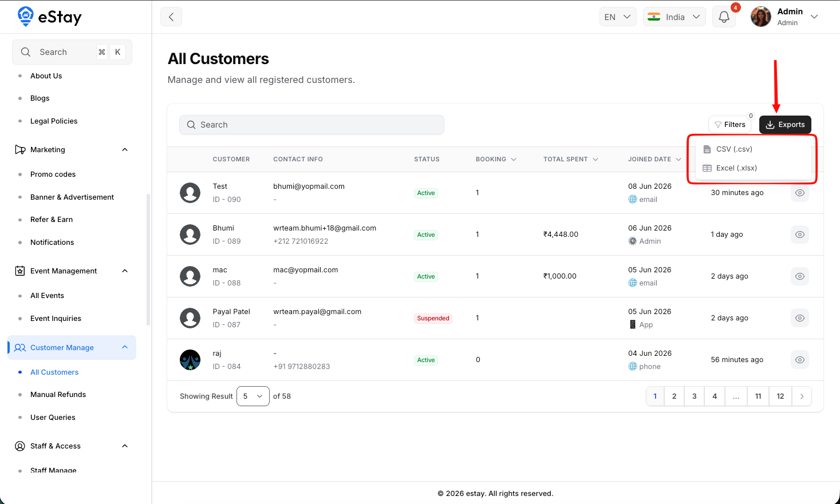Click the Marketing megaphone icon
The height and width of the screenshot is (504, 840).
pyautogui.click(x=20, y=150)
